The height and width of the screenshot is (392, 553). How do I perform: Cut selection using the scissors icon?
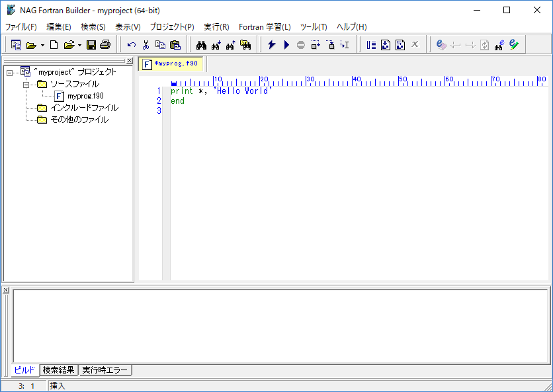146,45
